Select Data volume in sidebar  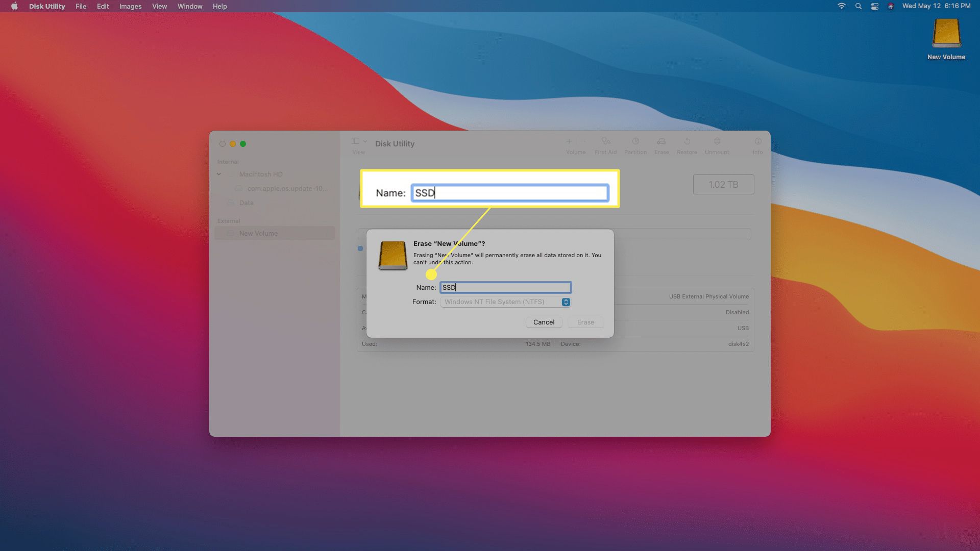[x=246, y=203]
